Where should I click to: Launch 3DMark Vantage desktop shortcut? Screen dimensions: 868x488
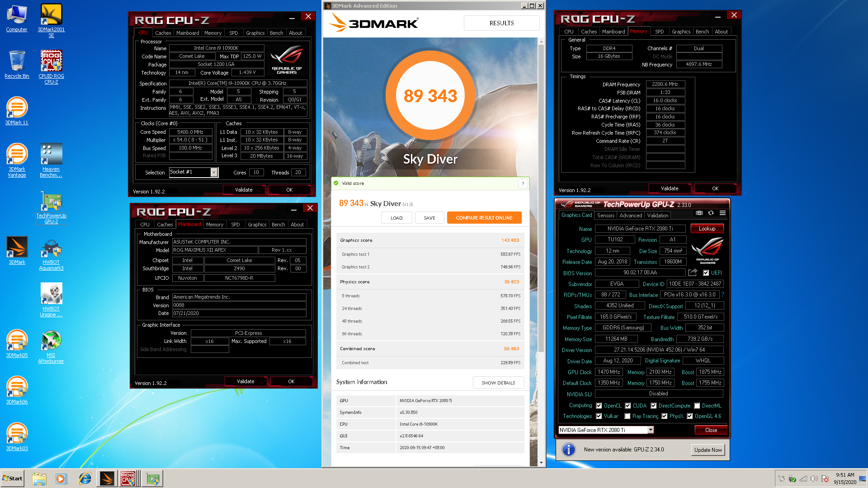click(17, 160)
